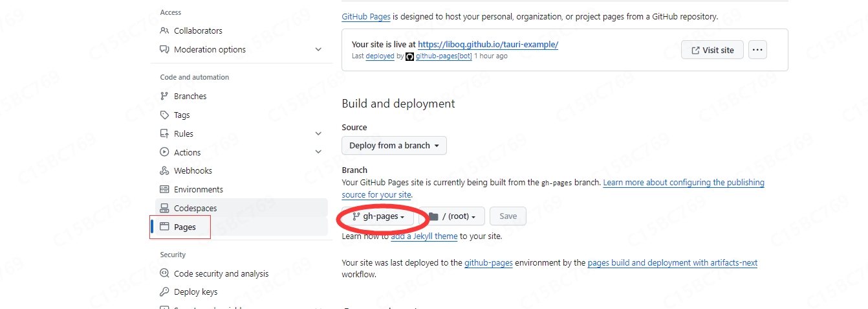Open Code security and analysis settings
868x309 pixels.
click(221, 273)
